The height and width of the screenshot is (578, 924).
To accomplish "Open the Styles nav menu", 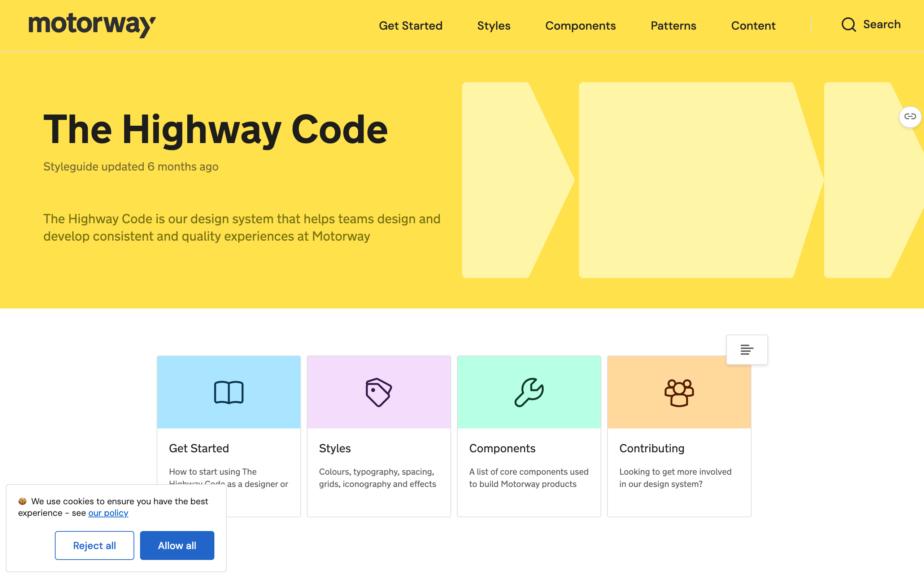I will 494,26.
